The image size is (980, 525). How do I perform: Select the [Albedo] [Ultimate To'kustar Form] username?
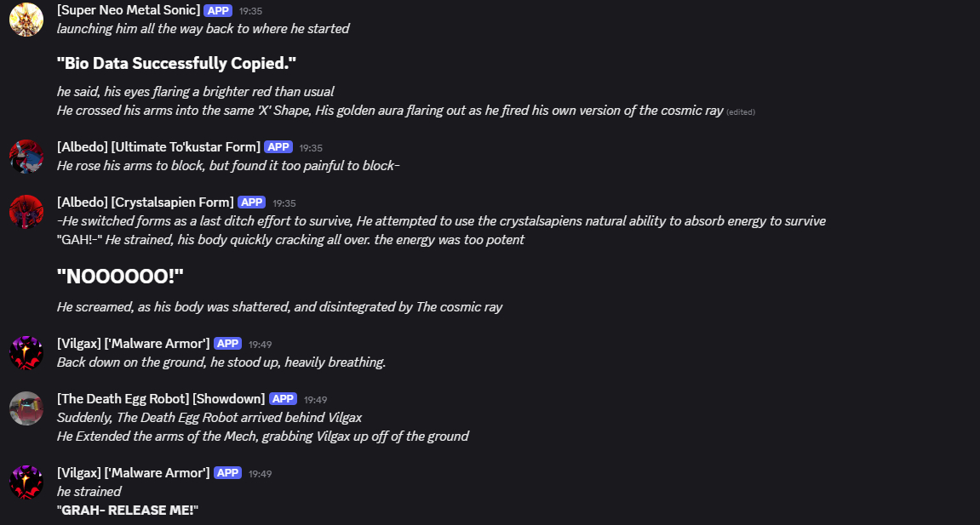[x=158, y=147]
